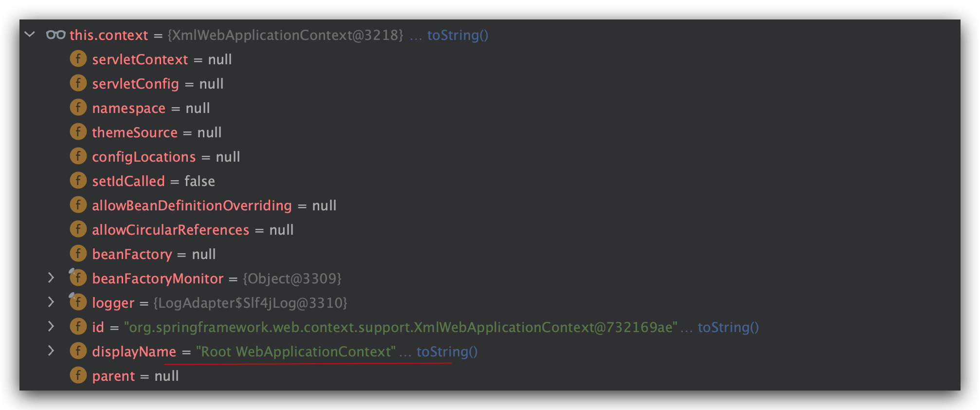The image size is (980, 410).
Task: Open toString() link for this.context
Action: 457,35
